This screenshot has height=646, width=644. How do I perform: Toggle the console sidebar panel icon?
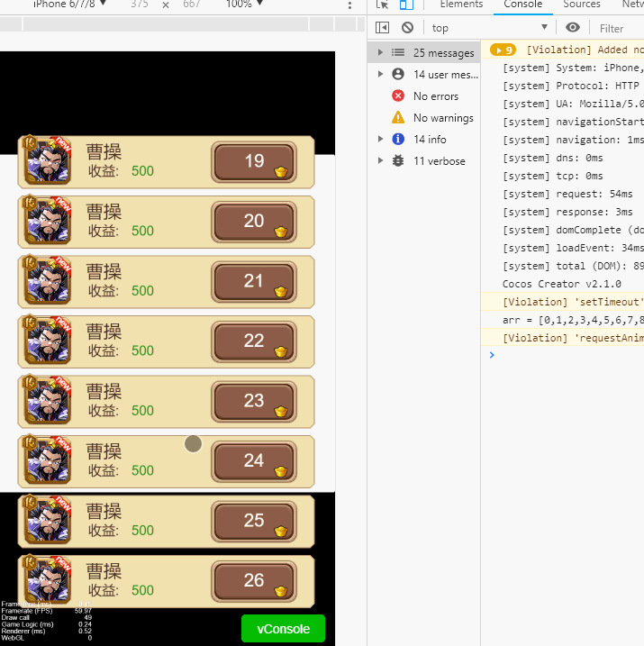382,28
